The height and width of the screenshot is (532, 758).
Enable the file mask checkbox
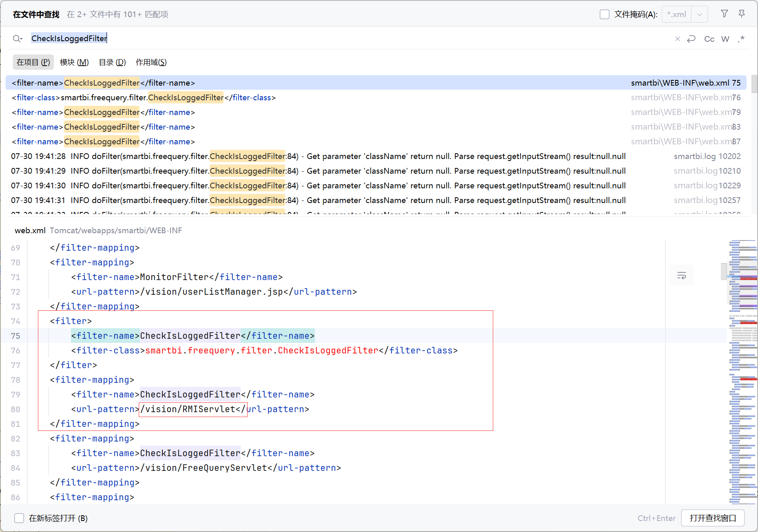[605, 14]
